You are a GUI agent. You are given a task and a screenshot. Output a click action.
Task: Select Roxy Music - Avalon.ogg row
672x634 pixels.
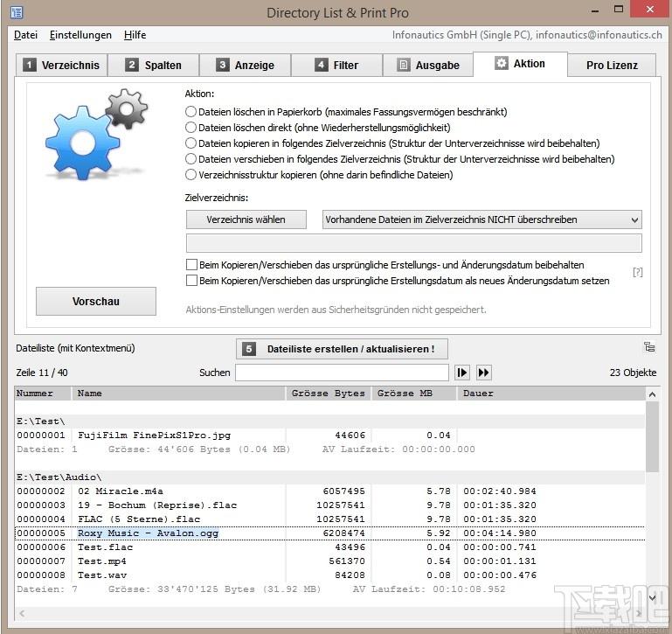330,533
